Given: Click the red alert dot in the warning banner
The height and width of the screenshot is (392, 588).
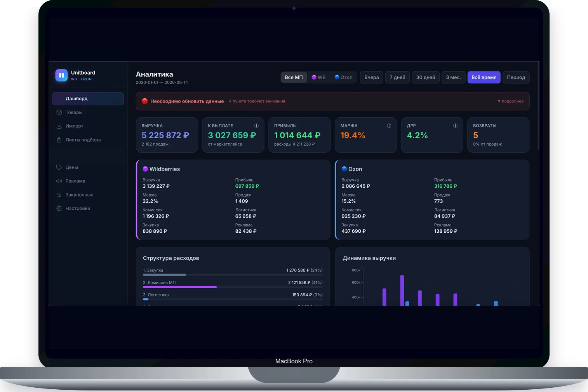Looking at the screenshot, I should tap(145, 101).
